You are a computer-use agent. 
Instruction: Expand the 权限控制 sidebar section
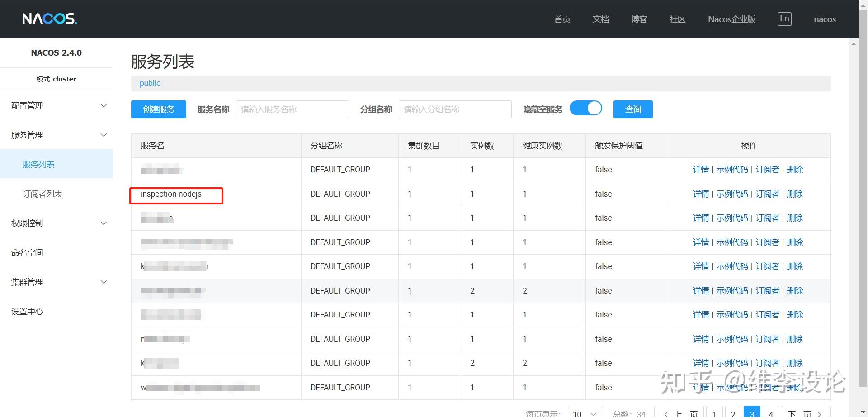(x=27, y=223)
